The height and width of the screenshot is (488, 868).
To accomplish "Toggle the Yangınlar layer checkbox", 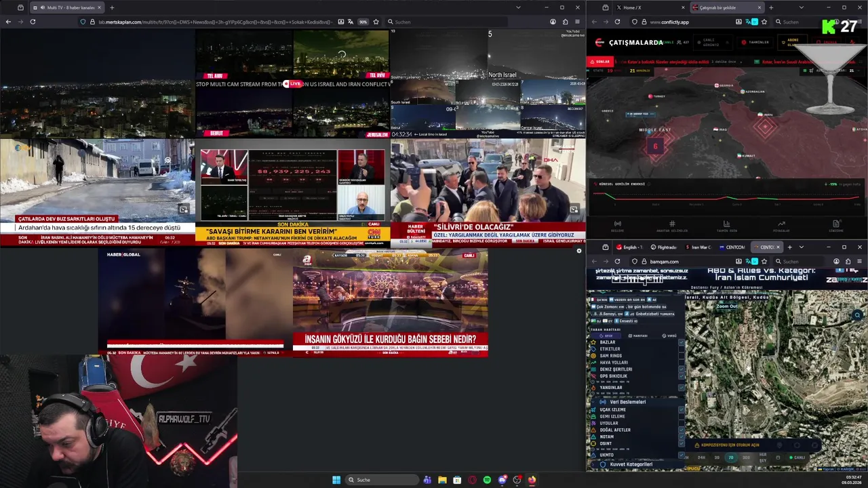I will pos(682,388).
